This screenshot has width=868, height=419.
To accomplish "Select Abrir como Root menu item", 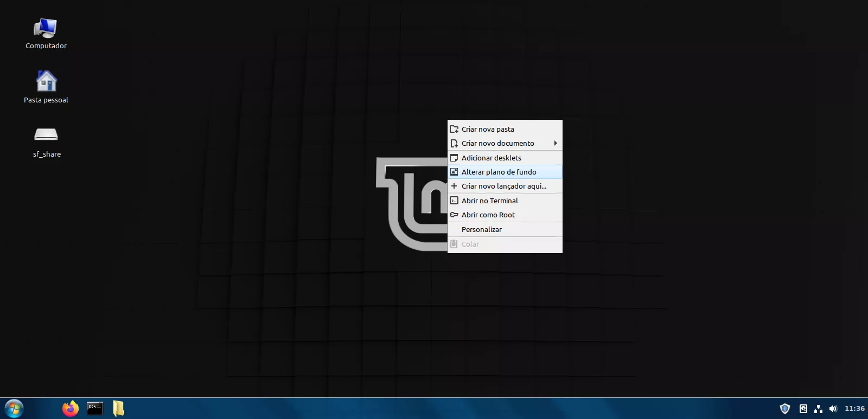I will (505, 215).
